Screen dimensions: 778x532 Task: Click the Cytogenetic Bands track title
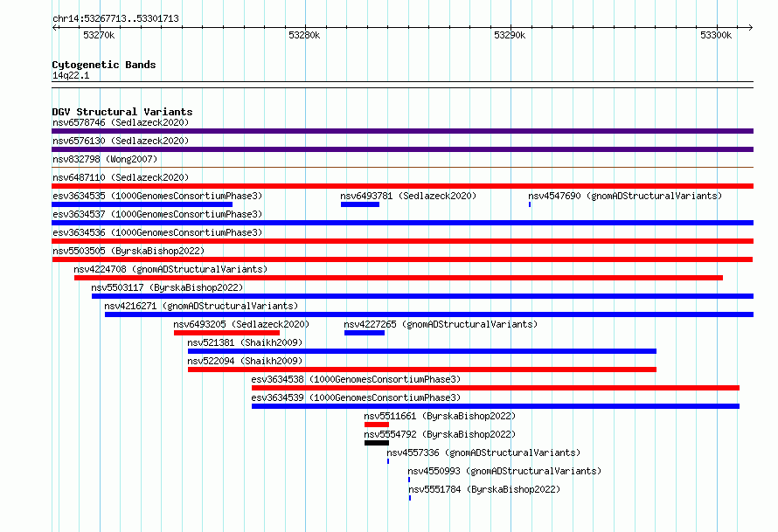tap(104, 65)
